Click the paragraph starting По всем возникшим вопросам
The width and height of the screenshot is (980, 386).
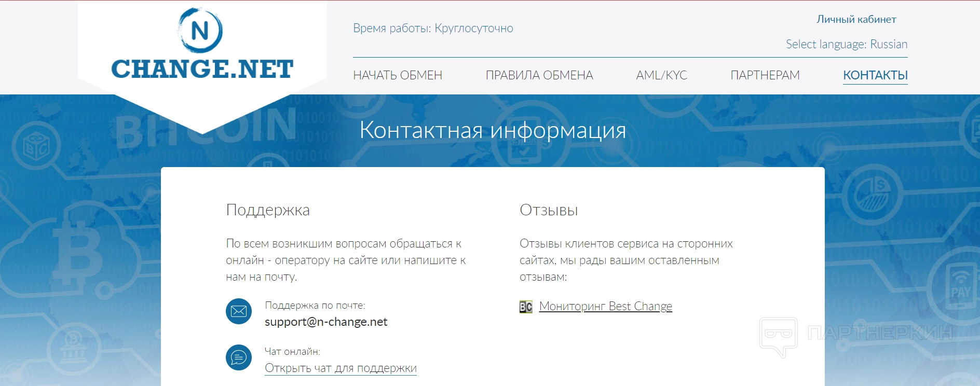pyautogui.click(x=346, y=260)
